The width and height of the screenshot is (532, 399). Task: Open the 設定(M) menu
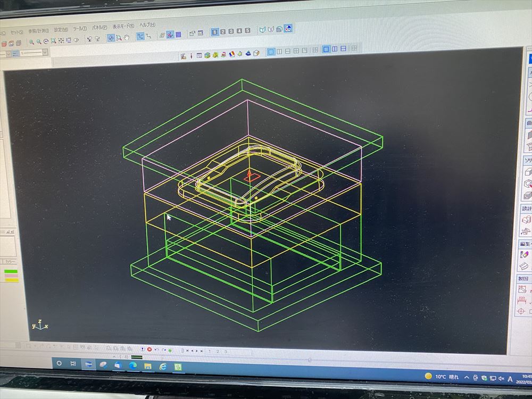click(x=61, y=29)
